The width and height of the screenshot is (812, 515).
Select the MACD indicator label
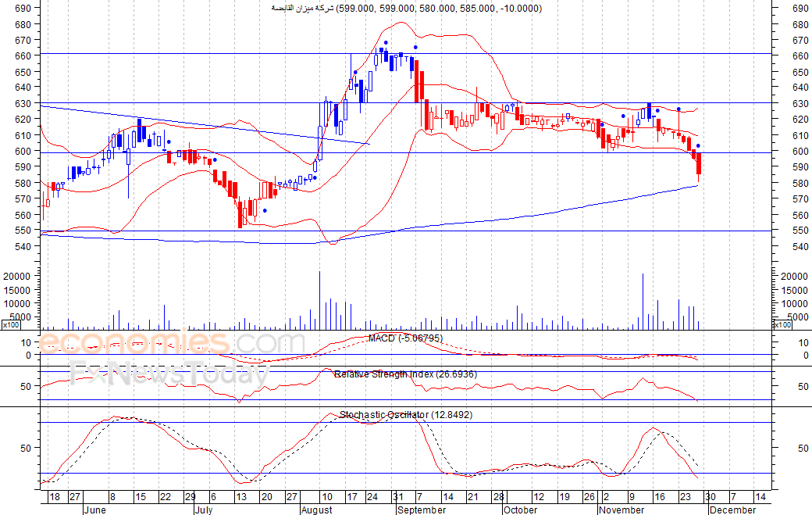[405, 338]
